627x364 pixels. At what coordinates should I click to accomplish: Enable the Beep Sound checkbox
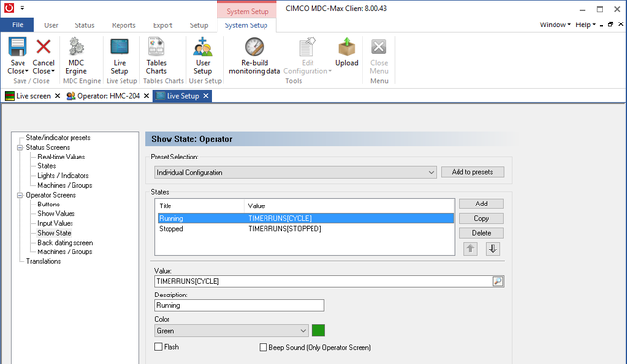pos(264,347)
